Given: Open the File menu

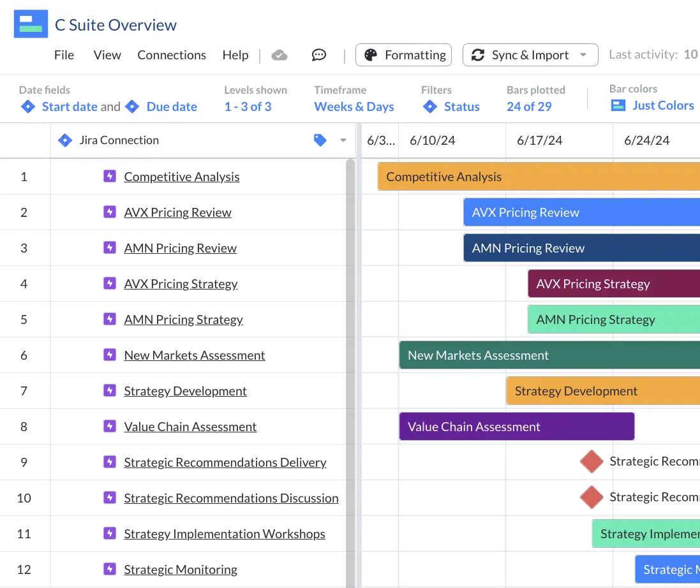Looking at the screenshot, I should 64,55.
